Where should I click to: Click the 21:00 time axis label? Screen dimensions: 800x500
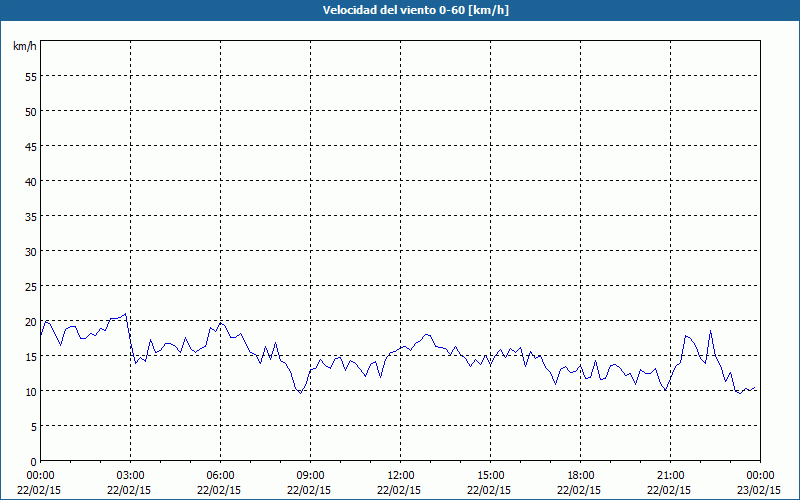pos(670,476)
